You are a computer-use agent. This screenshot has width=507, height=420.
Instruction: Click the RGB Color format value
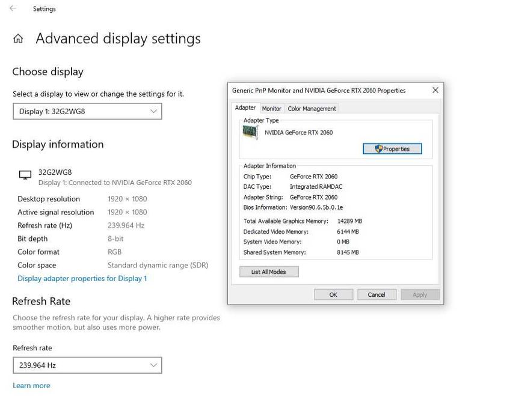coord(114,252)
